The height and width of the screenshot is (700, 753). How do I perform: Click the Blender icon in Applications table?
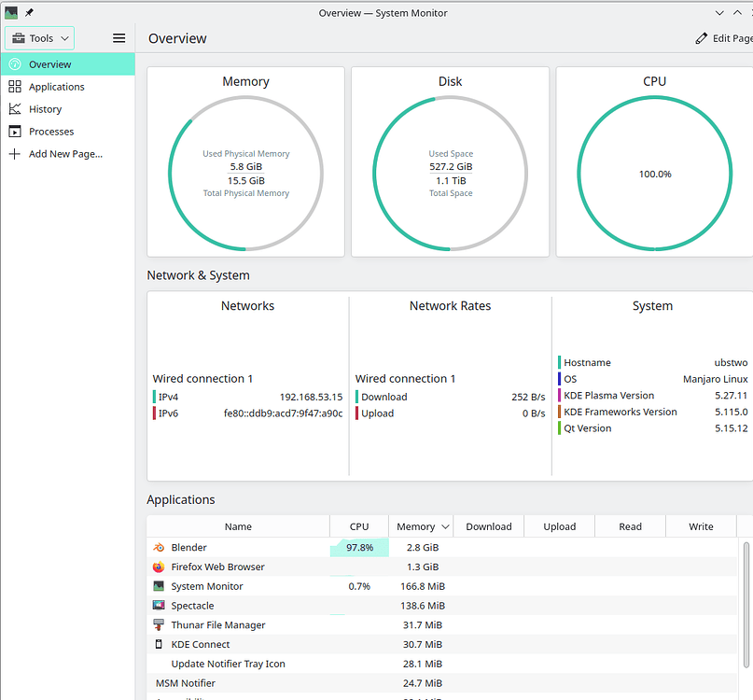[x=159, y=547]
